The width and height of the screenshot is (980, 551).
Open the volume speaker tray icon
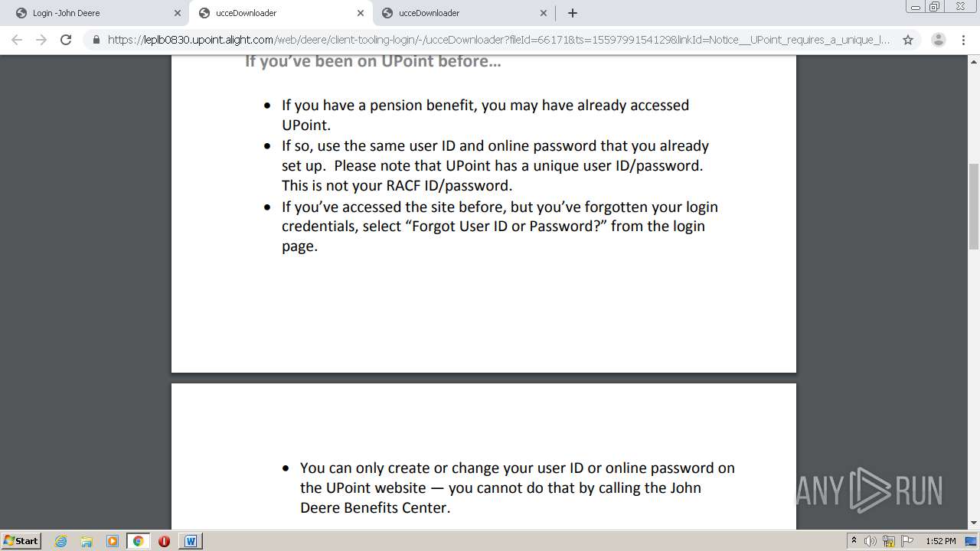click(x=871, y=541)
